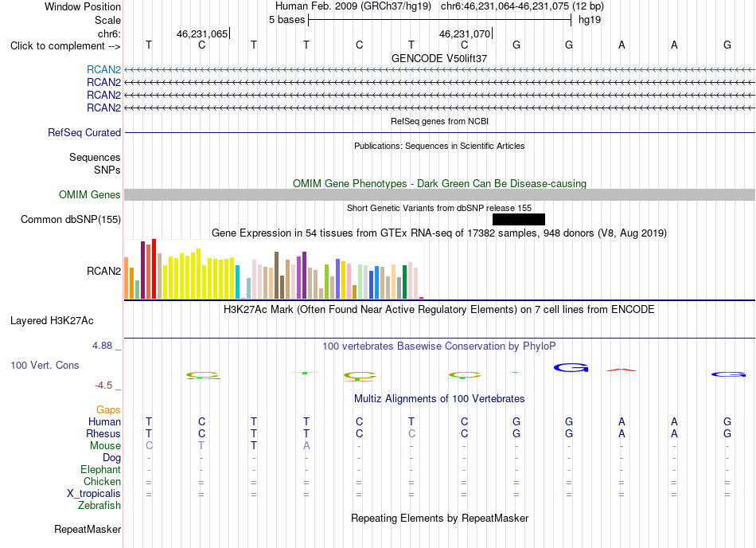Select the Elephant species label
The image size is (756, 548).
100,469
